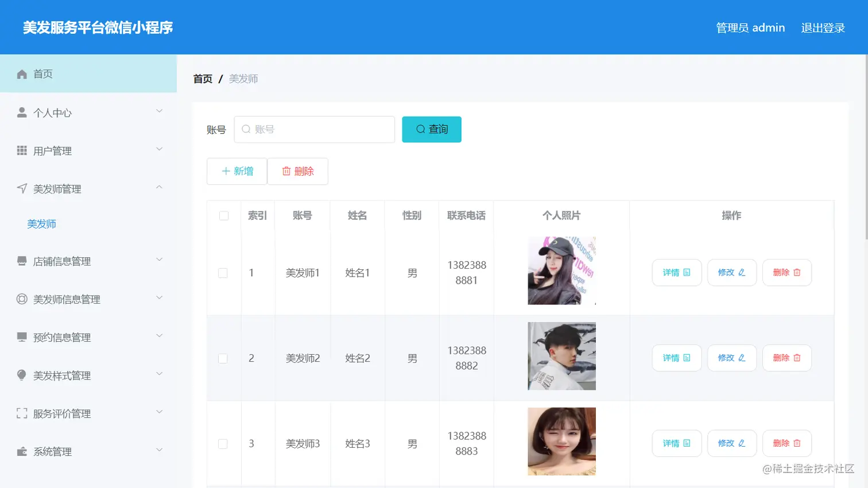Check the row checkbox for 美发师2

(223, 359)
